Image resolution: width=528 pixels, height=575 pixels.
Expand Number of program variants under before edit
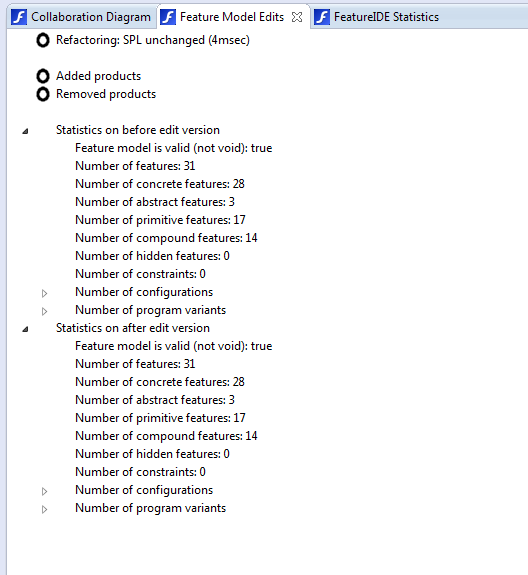tap(44, 311)
